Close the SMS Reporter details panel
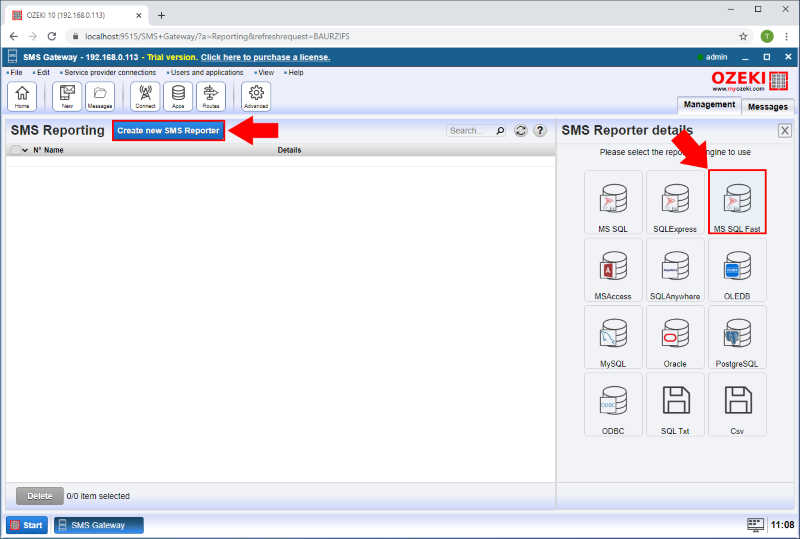Screen dimensions: 800x539 [x=785, y=131]
